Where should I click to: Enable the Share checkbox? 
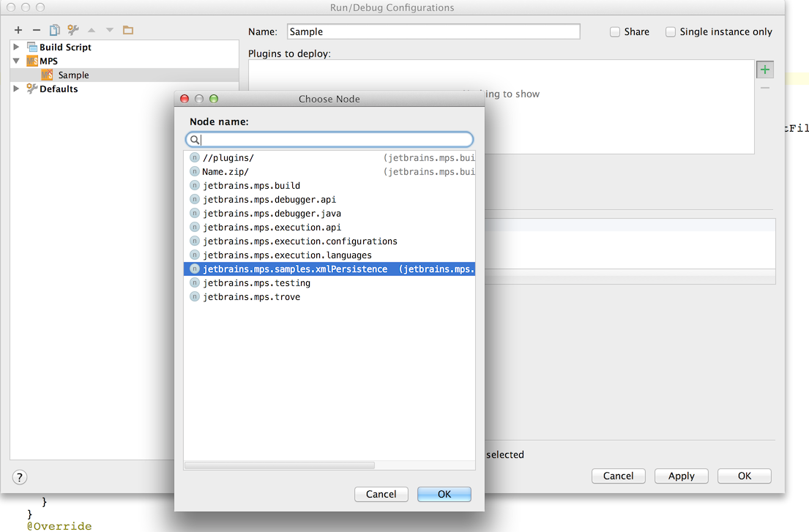coord(614,32)
